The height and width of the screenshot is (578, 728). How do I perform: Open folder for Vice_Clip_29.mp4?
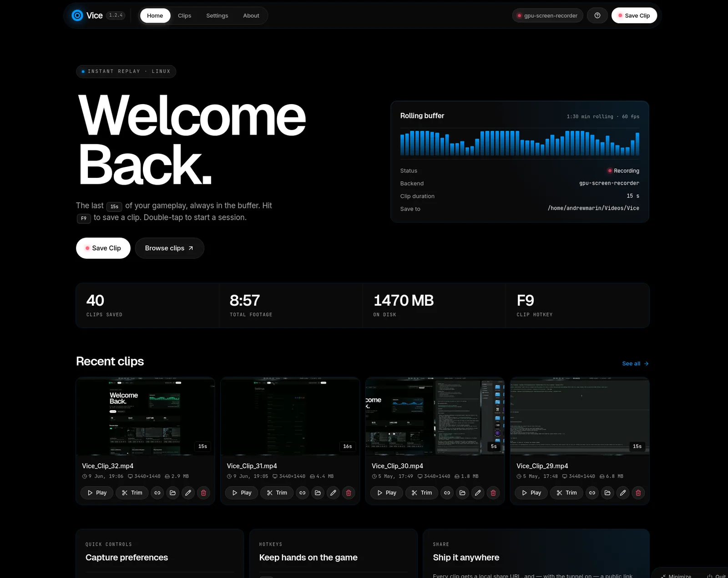pos(607,493)
